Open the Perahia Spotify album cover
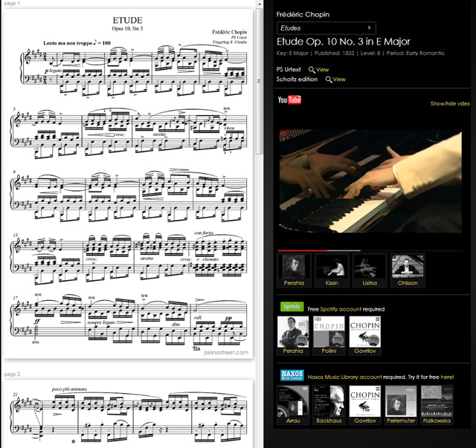This screenshot has height=448, width=476. coord(293,331)
